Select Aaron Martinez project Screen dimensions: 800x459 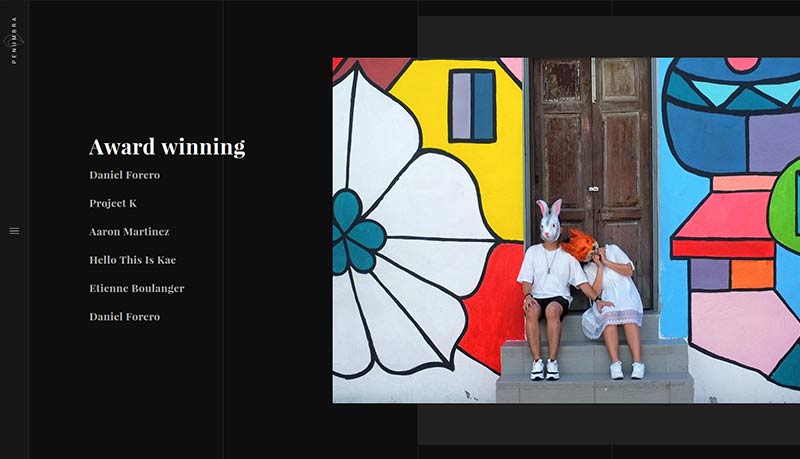tap(130, 232)
